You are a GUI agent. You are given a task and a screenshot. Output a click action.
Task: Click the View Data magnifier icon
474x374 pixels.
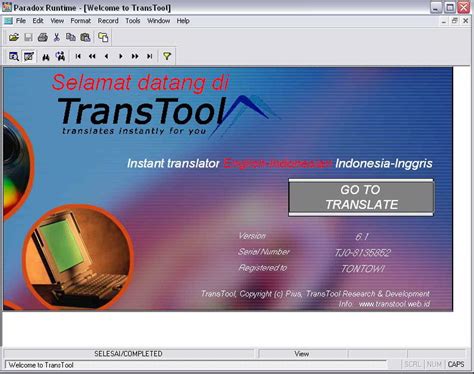tap(14, 56)
